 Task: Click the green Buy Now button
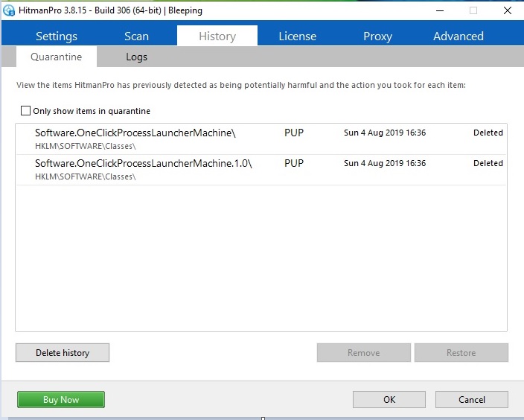point(61,400)
